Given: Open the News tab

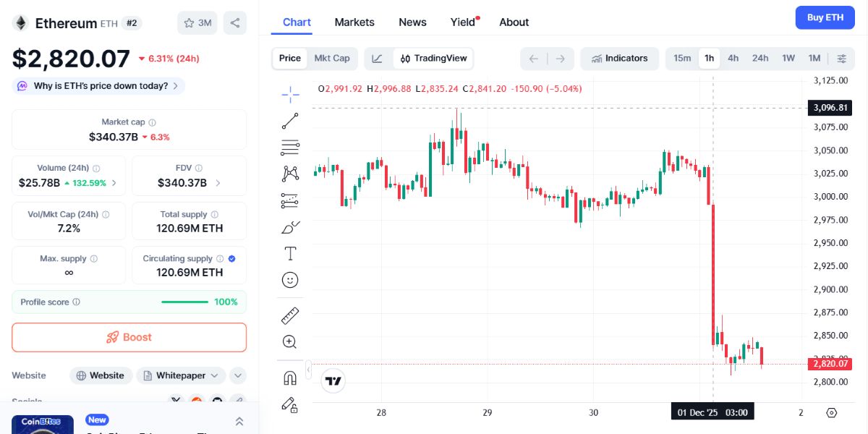Looking at the screenshot, I should tap(412, 22).
